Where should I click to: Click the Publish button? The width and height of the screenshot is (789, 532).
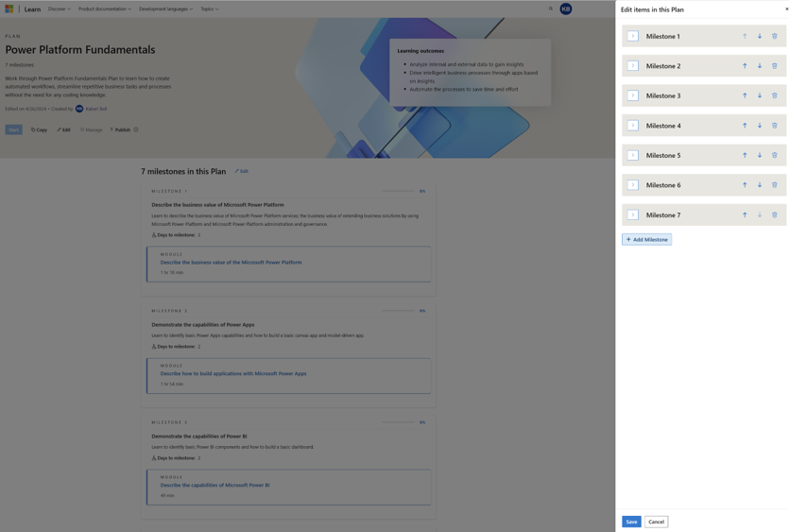pyautogui.click(x=120, y=129)
